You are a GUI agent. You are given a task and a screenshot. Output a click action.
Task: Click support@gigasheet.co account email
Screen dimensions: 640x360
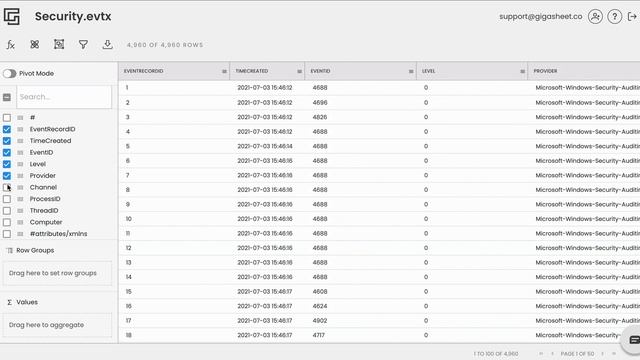[540, 17]
